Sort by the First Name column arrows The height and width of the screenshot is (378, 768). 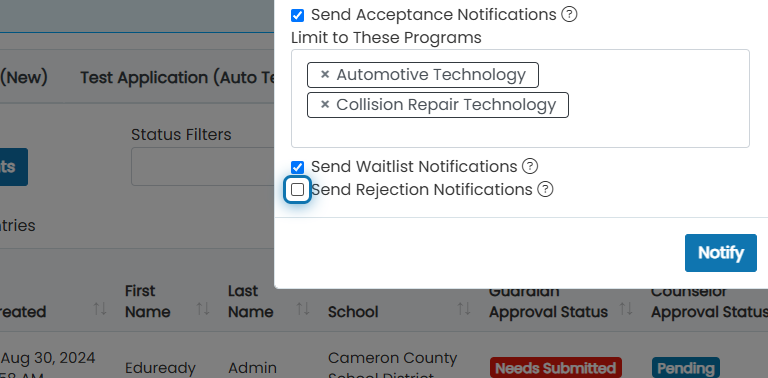coord(203,309)
